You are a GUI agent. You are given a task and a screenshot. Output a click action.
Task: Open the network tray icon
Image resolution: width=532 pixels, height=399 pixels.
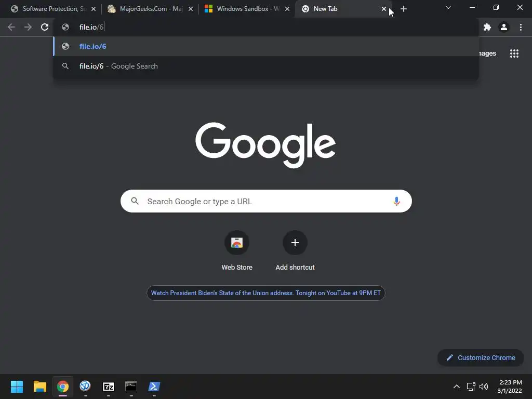[x=471, y=387]
